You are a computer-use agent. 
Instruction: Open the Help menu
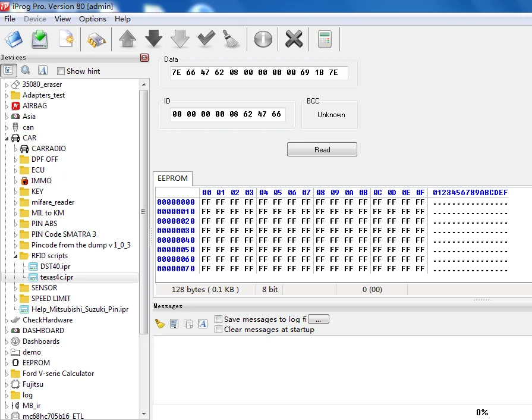tap(122, 19)
